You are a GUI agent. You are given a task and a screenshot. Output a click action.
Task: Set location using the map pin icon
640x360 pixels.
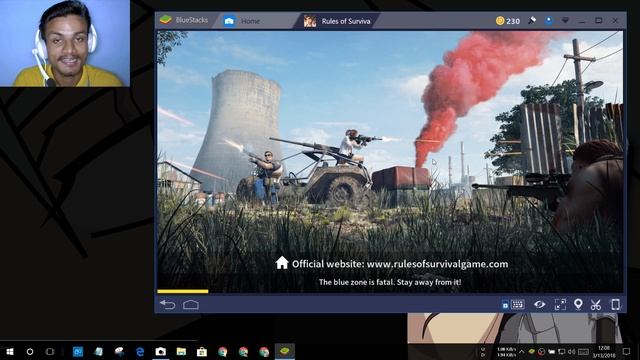[578, 304]
